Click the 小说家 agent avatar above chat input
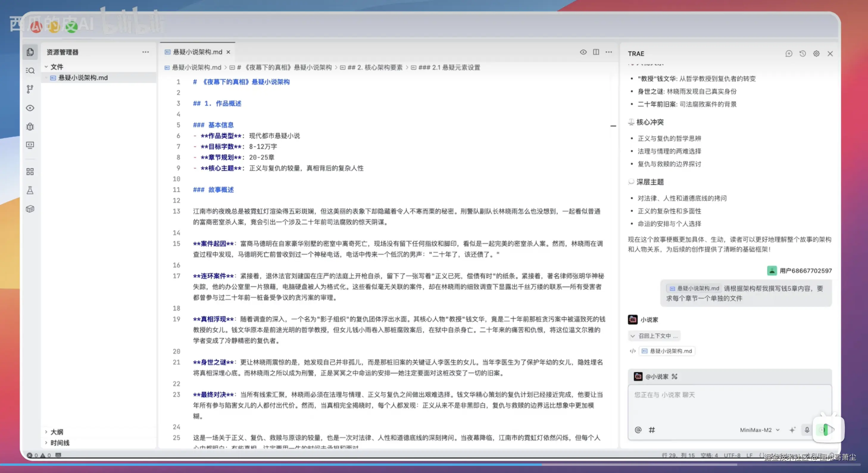This screenshot has height=473, width=868. [638, 376]
